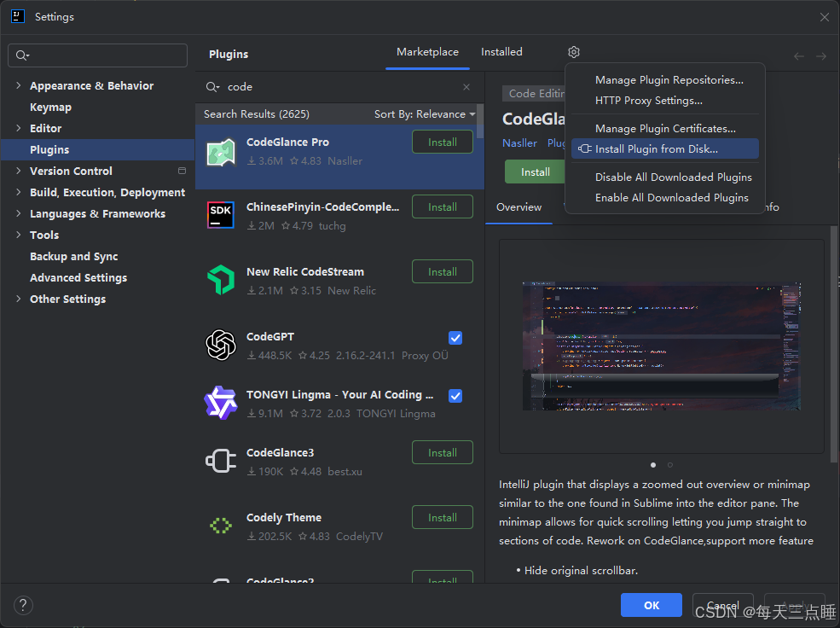Click the CodeGPT plugin icon
The width and height of the screenshot is (840, 628).
(x=221, y=345)
